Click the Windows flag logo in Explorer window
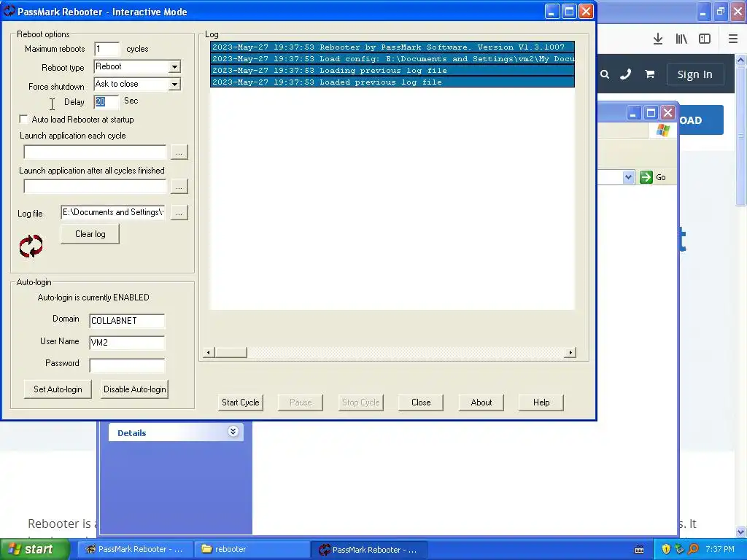The width and height of the screenshot is (747, 560). tap(662, 131)
